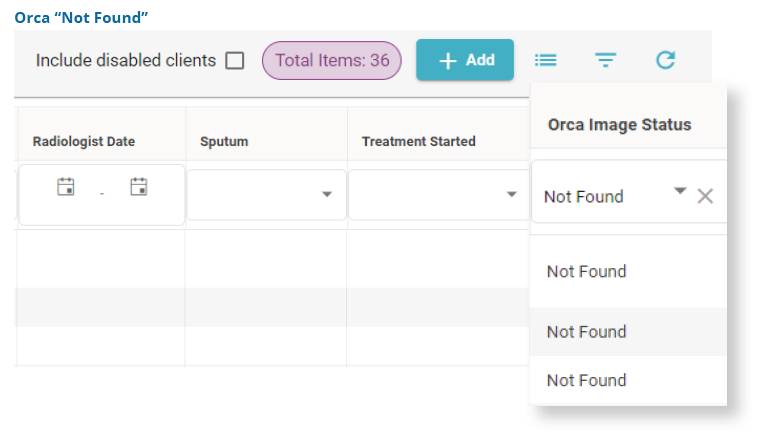This screenshot has height=433, width=773.
Task: Sort by Radiologist Date column header
Action: tap(84, 141)
